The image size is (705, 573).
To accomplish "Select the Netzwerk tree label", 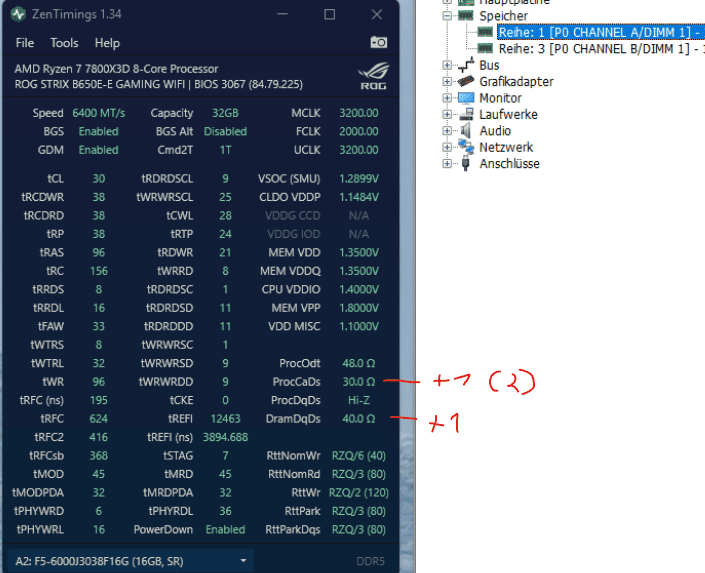I will pyautogui.click(x=506, y=148).
